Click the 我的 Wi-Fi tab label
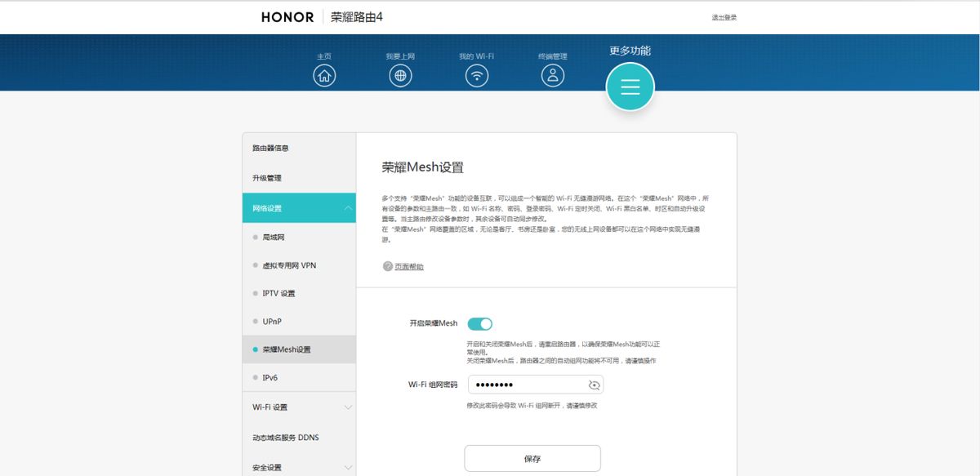Image resolution: width=980 pixels, height=476 pixels. pyautogui.click(x=477, y=56)
